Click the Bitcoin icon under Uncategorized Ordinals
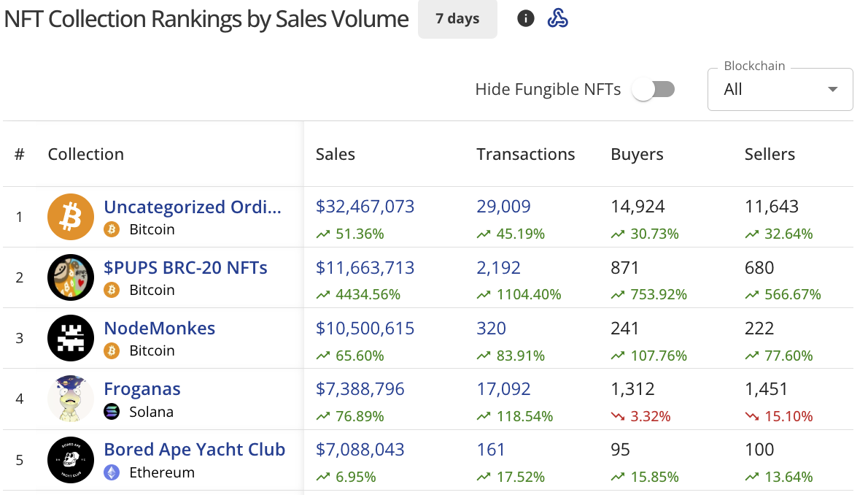 click(x=112, y=229)
